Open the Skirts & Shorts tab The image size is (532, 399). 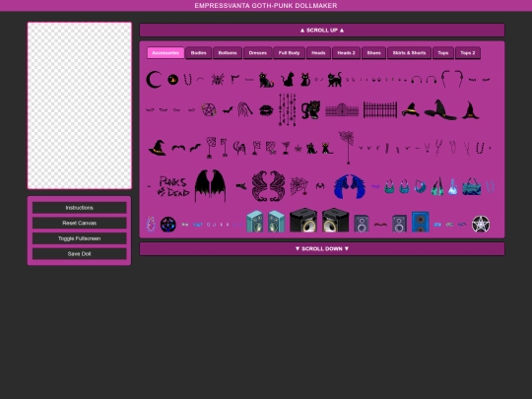409,53
